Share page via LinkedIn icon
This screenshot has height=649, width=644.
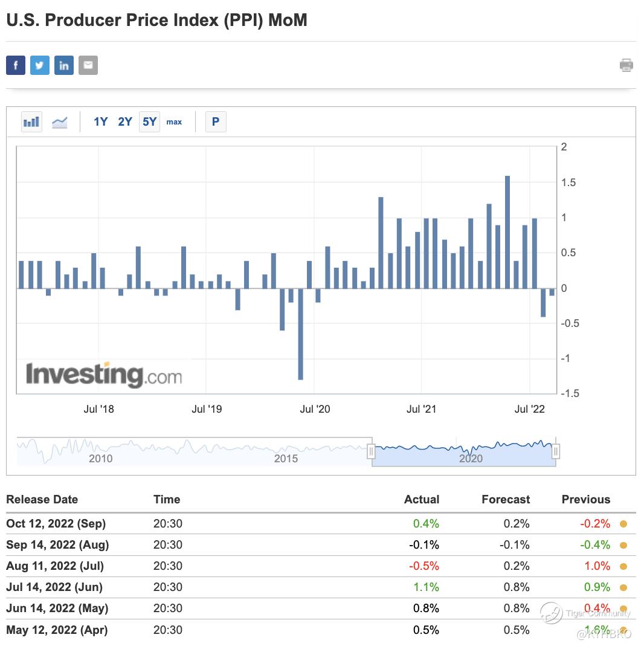(x=64, y=65)
